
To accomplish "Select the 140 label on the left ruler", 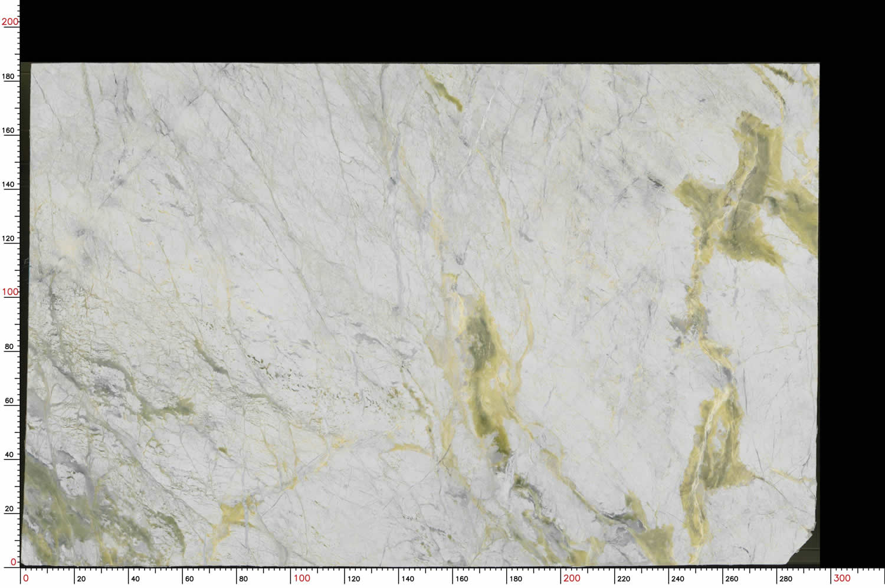I will [8, 184].
